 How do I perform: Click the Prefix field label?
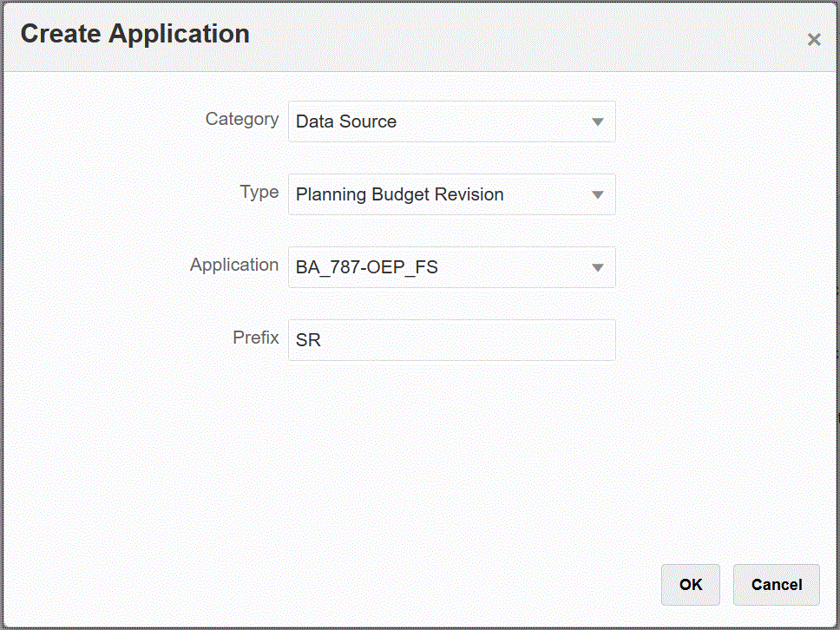[256, 338]
